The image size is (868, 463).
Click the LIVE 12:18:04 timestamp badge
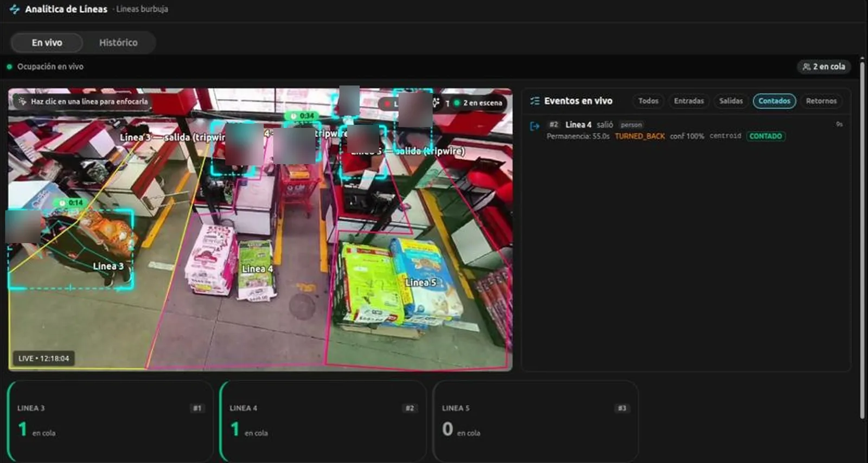pos(43,358)
